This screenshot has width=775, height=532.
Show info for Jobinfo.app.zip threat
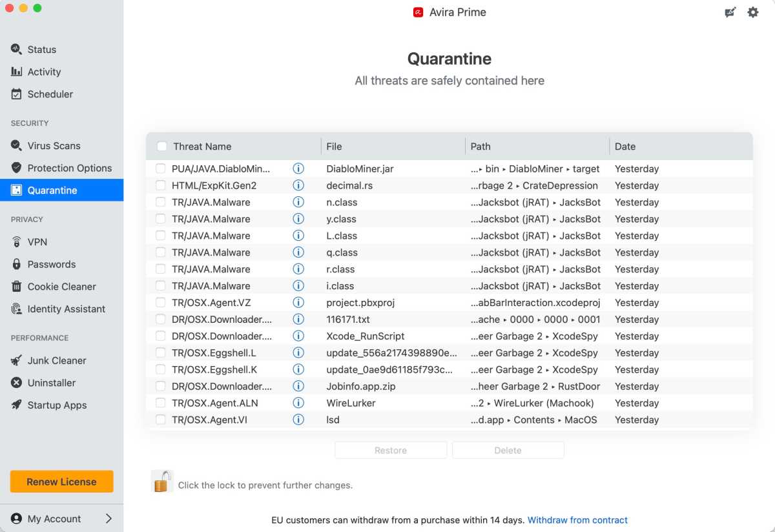point(298,386)
